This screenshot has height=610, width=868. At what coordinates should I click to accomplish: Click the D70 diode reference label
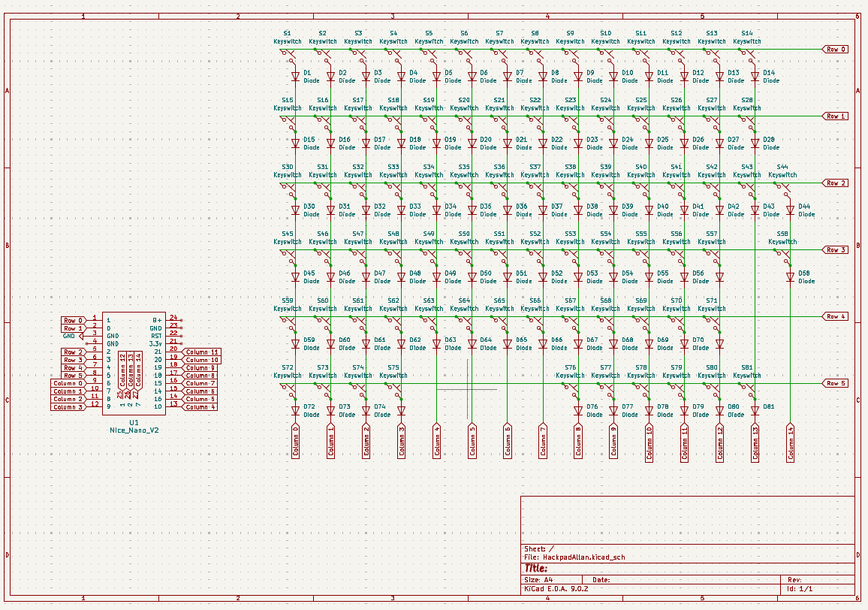click(698, 340)
